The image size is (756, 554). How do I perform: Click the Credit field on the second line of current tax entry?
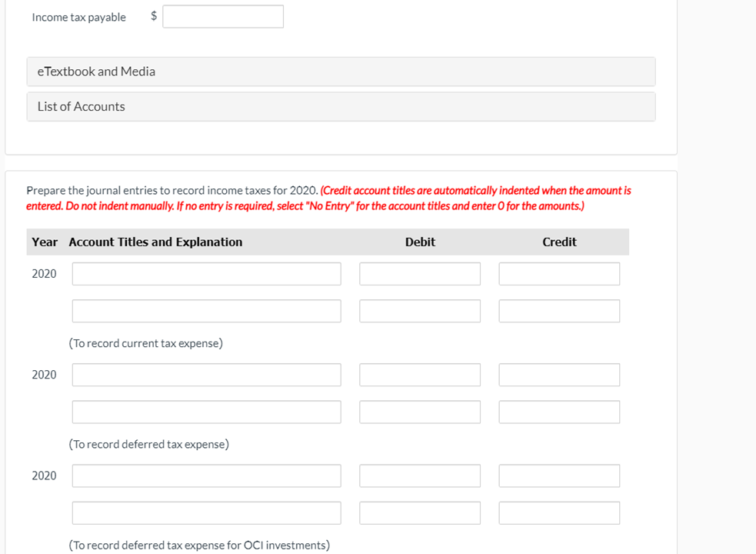[559, 311]
